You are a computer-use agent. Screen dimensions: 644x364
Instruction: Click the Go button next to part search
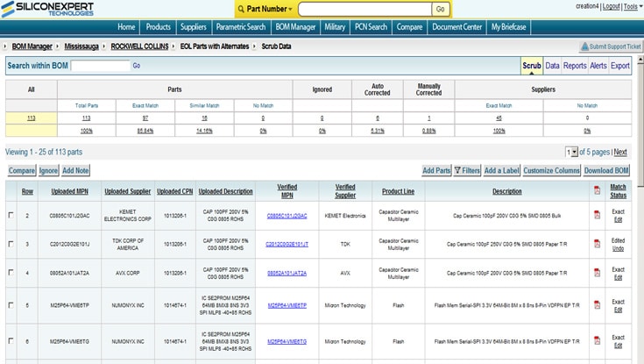click(440, 9)
